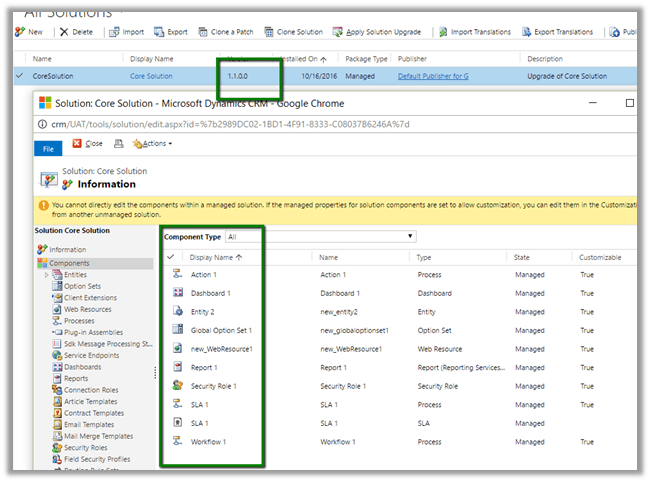Open the Default Publisher link

point(432,76)
